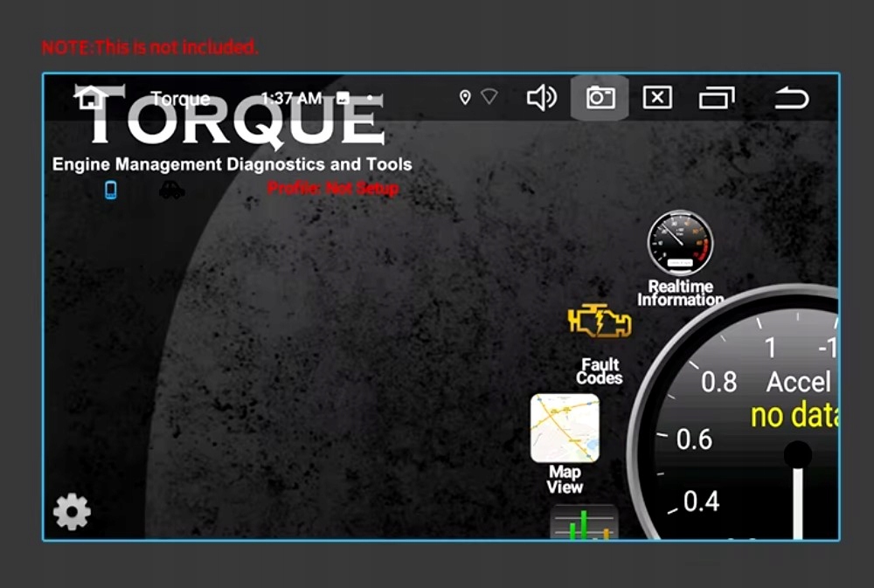Tap the blue phone connection icon
This screenshot has height=588, width=874.
point(111,190)
